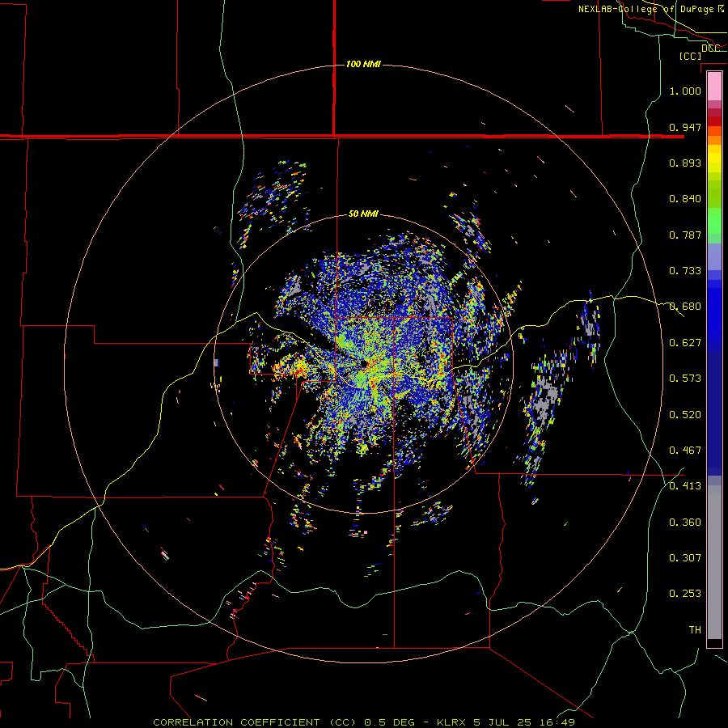Click the black radar site dot at center

point(364,363)
